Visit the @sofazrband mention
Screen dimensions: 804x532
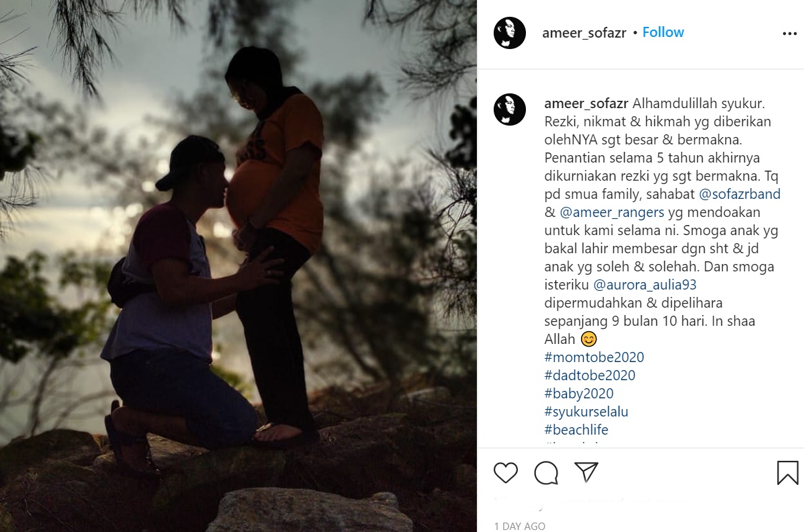(x=740, y=194)
